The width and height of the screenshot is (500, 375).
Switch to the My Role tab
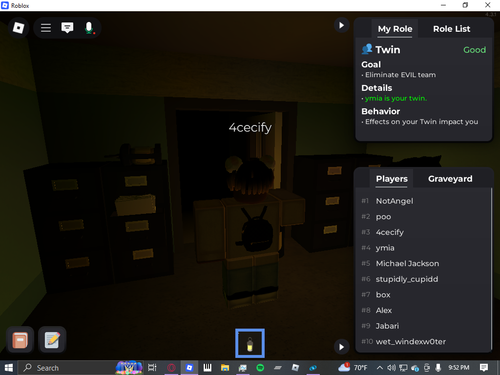[395, 29]
